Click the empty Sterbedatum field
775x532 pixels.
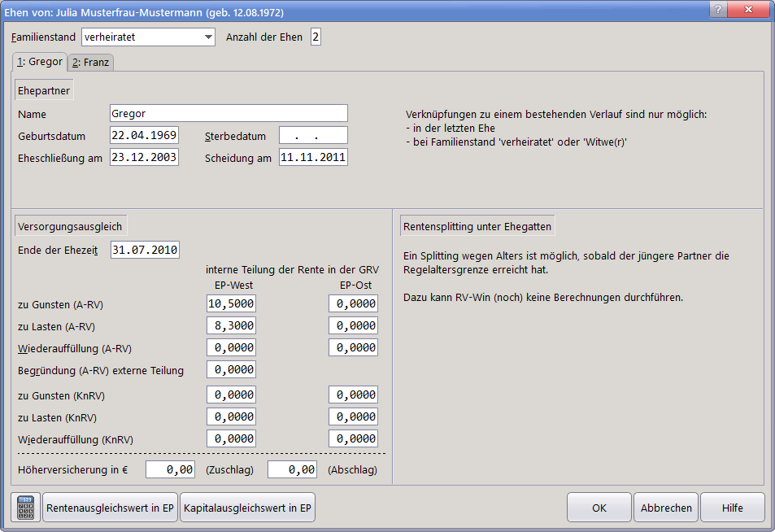(x=313, y=136)
